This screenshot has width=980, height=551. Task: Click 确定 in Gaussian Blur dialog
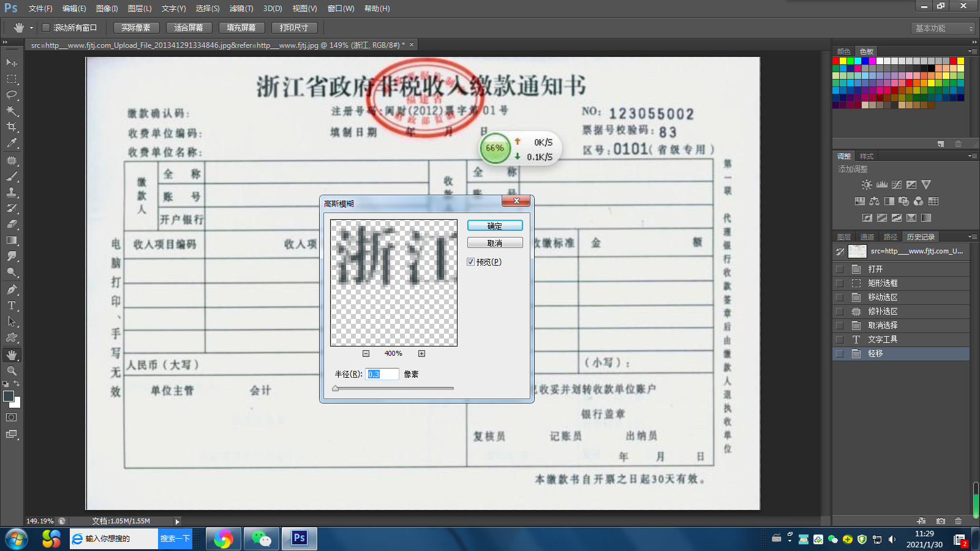point(495,226)
